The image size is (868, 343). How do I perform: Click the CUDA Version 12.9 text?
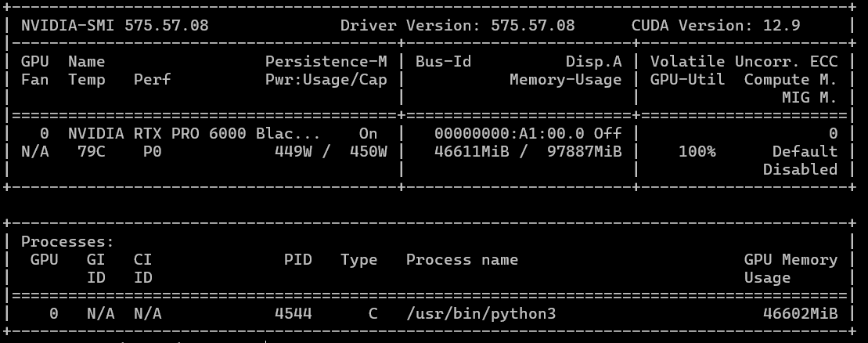tap(715, 25)
